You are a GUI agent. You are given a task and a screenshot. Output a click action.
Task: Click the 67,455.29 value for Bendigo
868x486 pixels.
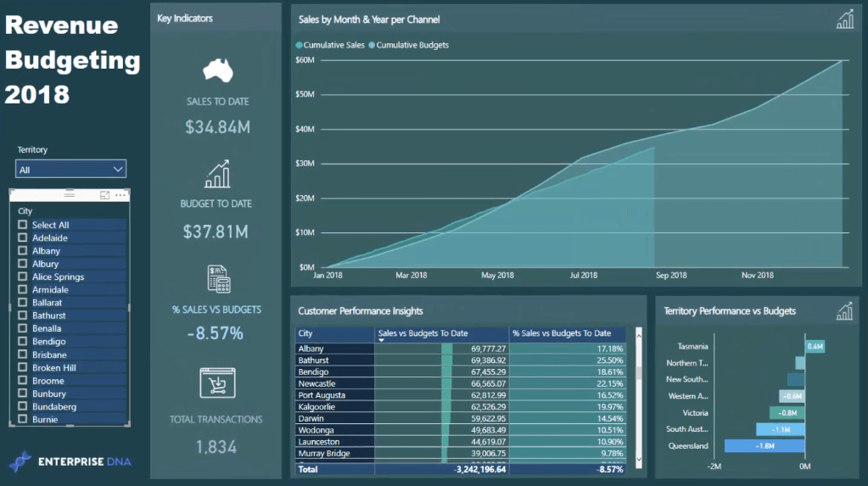pos(488,372)
